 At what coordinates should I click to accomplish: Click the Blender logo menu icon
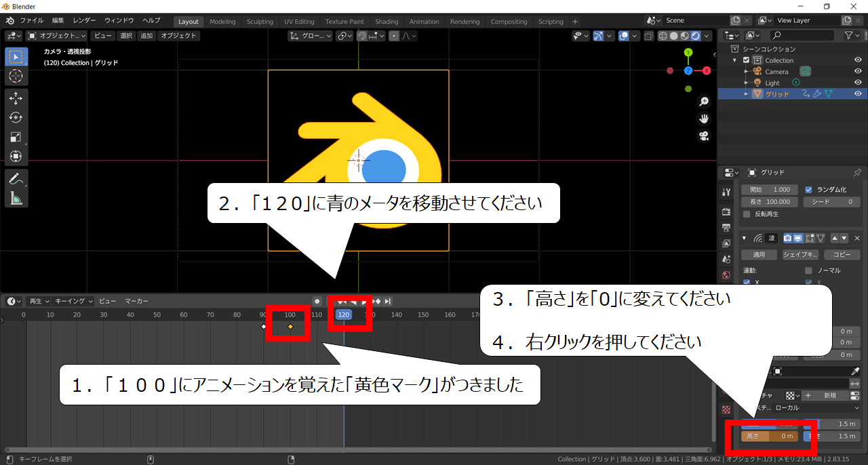point(10,21)
